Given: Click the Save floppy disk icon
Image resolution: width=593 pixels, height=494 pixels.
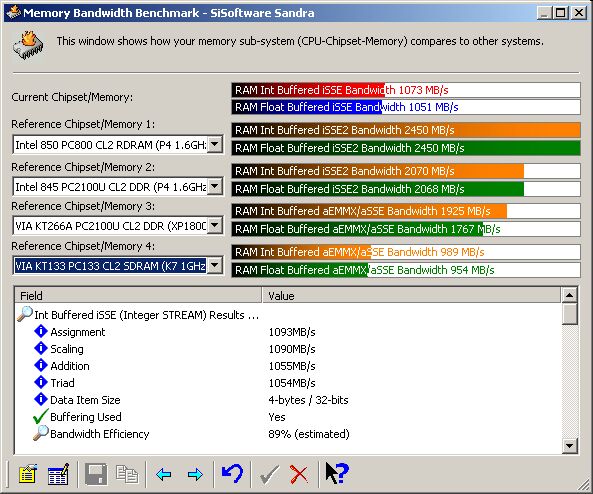Looking at the screenshot, I should pos(96,474).
